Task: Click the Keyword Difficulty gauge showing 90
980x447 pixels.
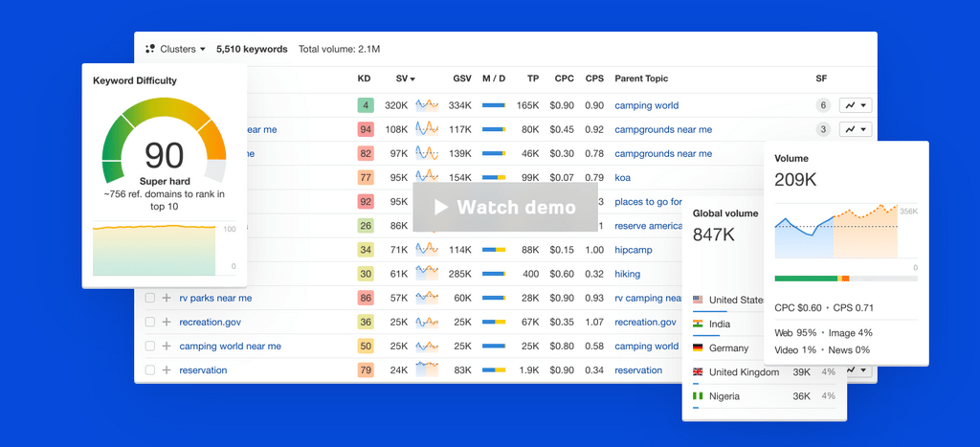Action: point(164,141)
